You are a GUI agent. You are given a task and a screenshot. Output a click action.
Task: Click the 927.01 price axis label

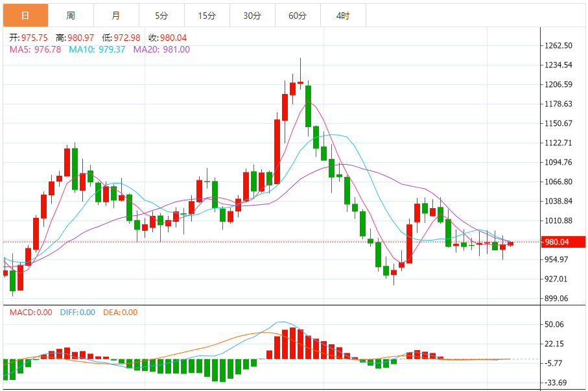556,279
